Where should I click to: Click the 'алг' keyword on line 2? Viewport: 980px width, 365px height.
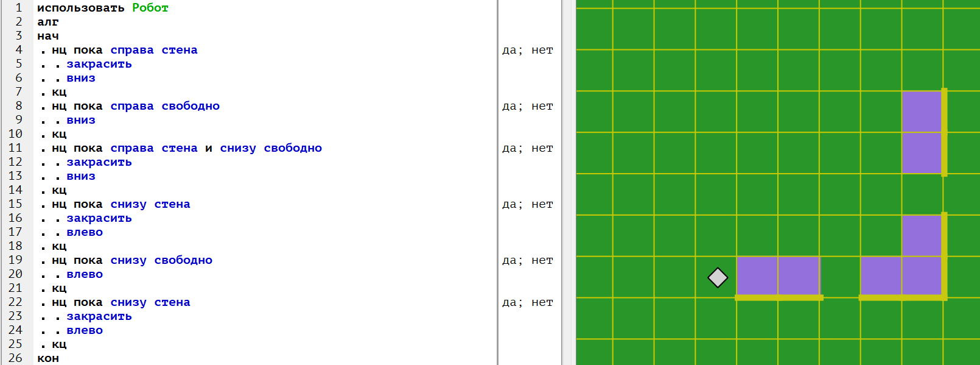pyautogui.click(x=48, y=22)
